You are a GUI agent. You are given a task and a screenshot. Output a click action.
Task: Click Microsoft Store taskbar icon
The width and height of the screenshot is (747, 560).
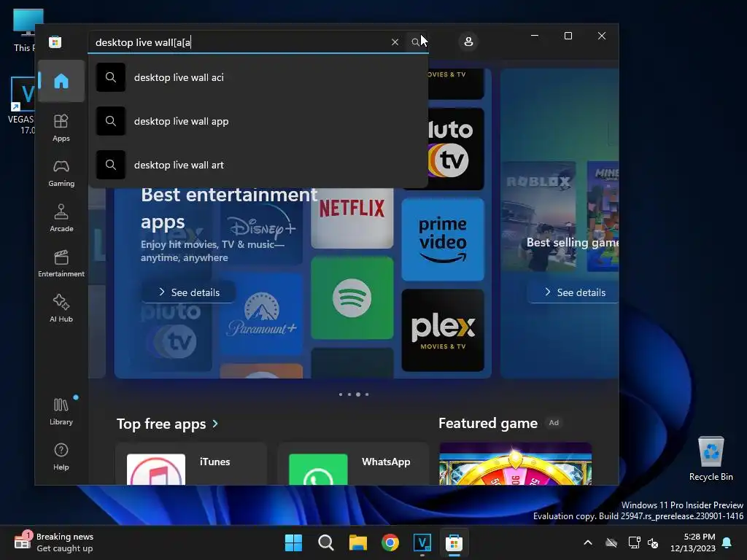pyautogui.click(x=454, y=542)
